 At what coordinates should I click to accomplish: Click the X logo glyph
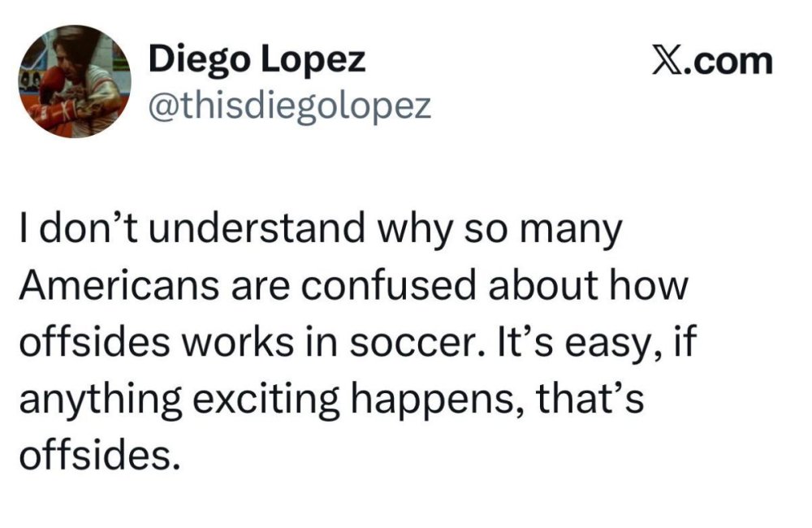coord(666,62)
